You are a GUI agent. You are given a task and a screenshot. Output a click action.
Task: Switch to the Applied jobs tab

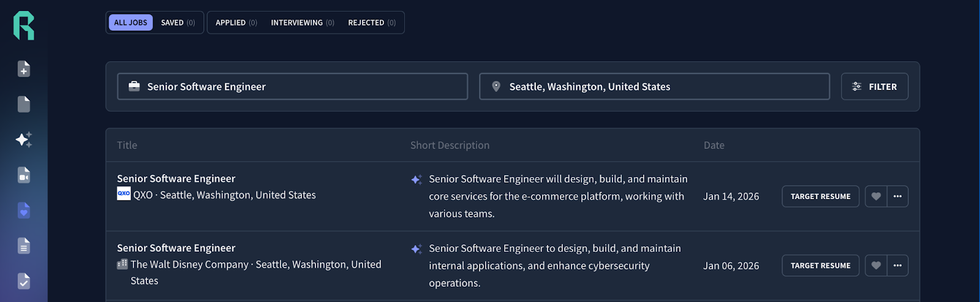(x=236, y=23)
